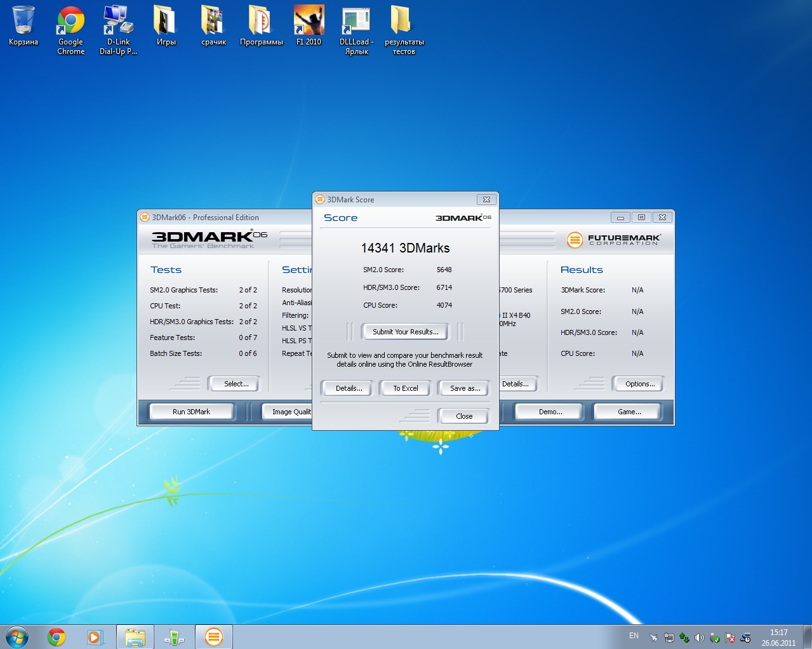Viewport: 812px width, 649px height.
Task: Click the Show Desktop strip by the clock
Action: coord(808,637)
